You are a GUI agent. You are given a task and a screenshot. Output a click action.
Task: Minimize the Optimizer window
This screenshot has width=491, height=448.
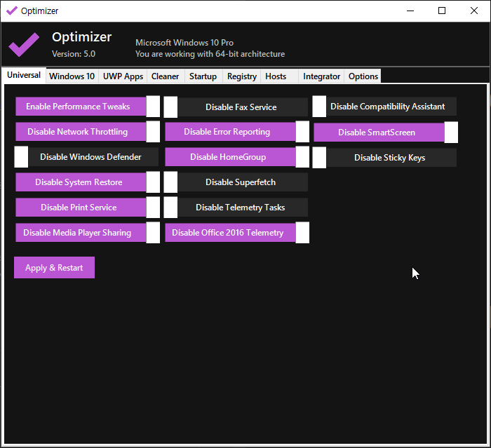[x=410, y=11]
